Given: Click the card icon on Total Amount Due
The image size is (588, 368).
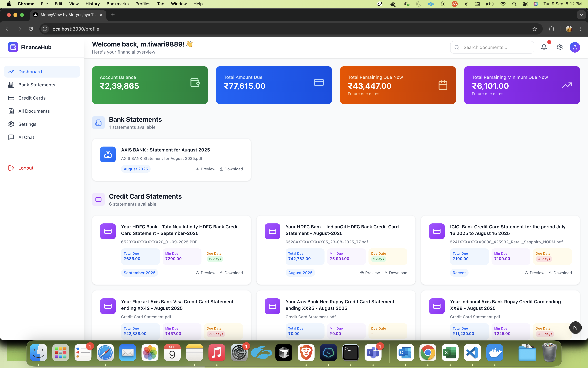Looking at the screenshot, I should click(319, 82).
